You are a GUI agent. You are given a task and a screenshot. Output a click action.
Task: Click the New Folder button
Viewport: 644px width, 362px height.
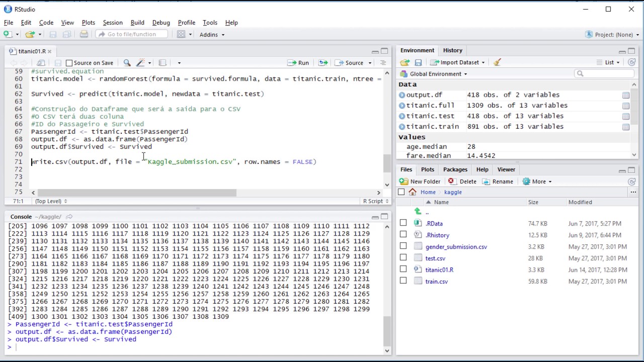(x=420, y=182)
